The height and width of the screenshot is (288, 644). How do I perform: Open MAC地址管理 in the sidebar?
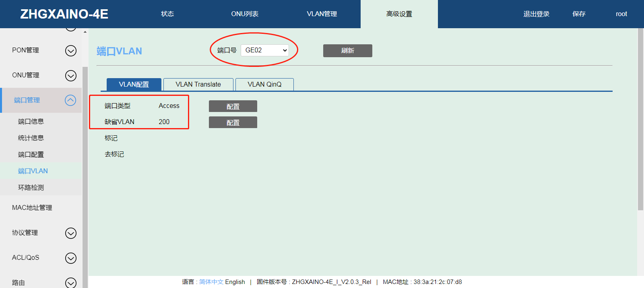(x=32, y=208)
